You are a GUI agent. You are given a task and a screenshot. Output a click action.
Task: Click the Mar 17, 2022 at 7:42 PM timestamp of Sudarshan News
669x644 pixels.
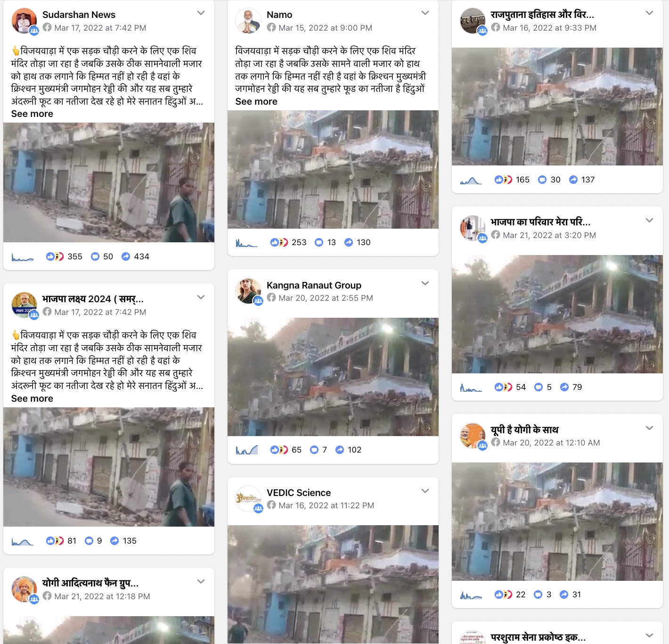(x=100, y=28)
